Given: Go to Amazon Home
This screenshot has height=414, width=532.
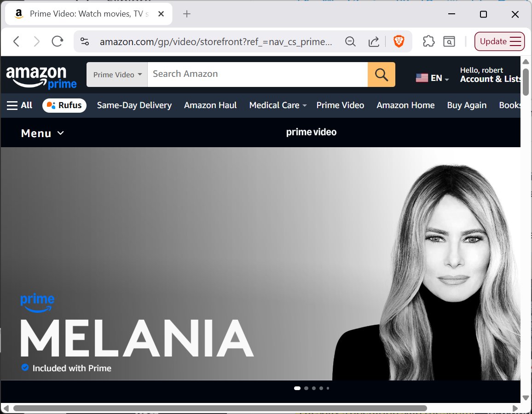Looking at the screenshot, I should click(405, 105).
